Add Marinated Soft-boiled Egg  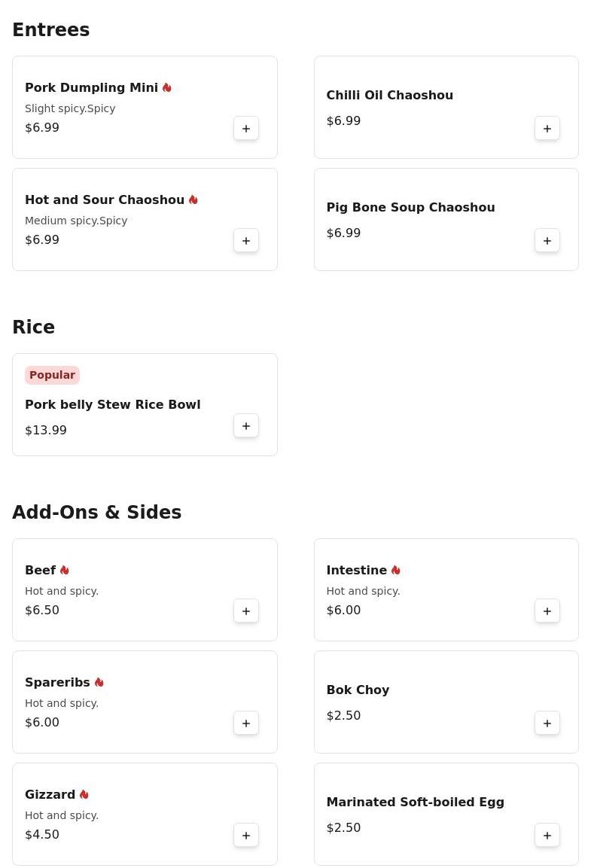point(547,836)
